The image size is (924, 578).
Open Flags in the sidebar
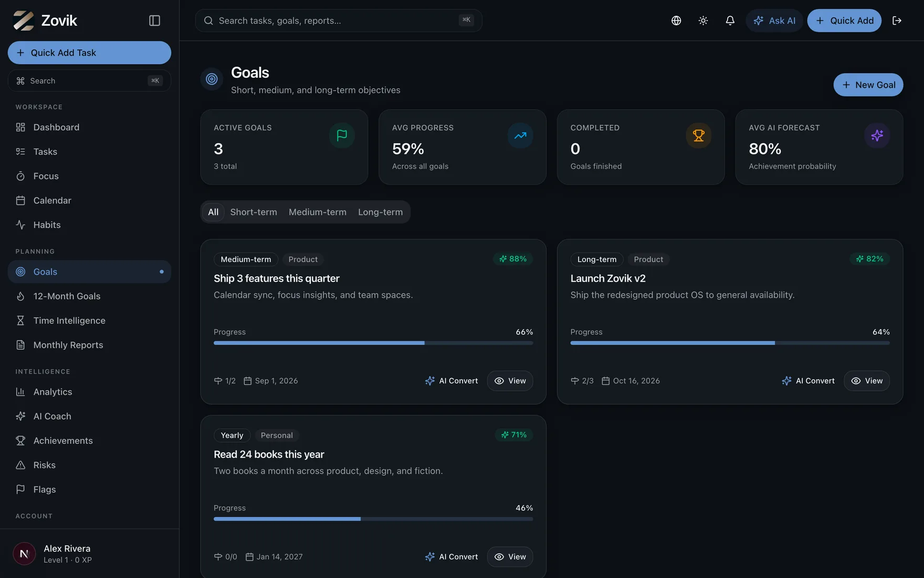pos(89,490)
